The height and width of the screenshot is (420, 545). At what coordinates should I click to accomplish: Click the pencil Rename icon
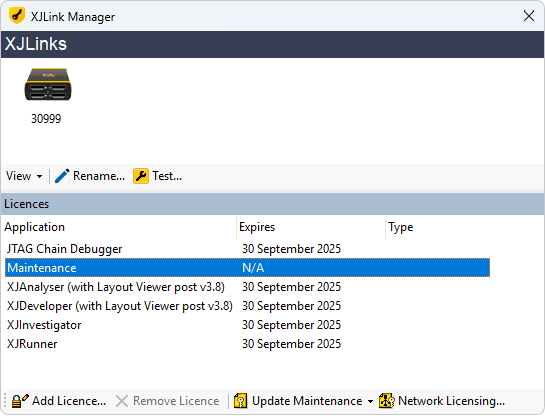(62, 176)
